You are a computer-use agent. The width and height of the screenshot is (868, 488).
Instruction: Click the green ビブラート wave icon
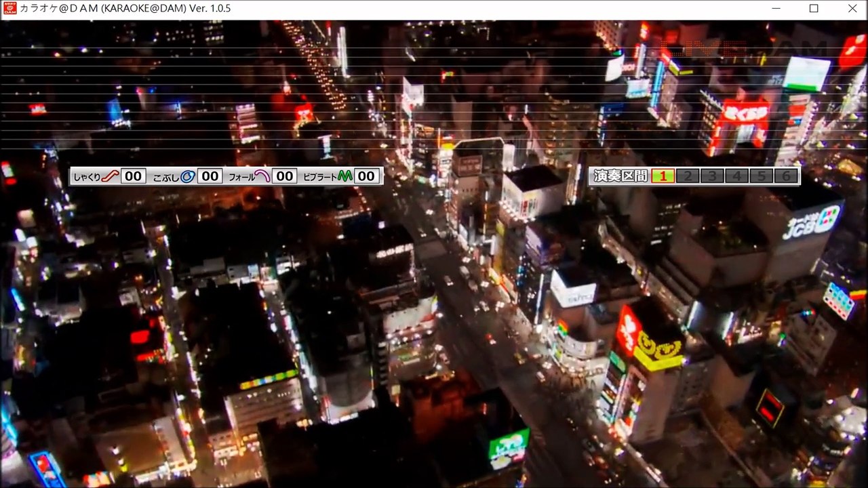pyautogui.click(x=345, y=176)
